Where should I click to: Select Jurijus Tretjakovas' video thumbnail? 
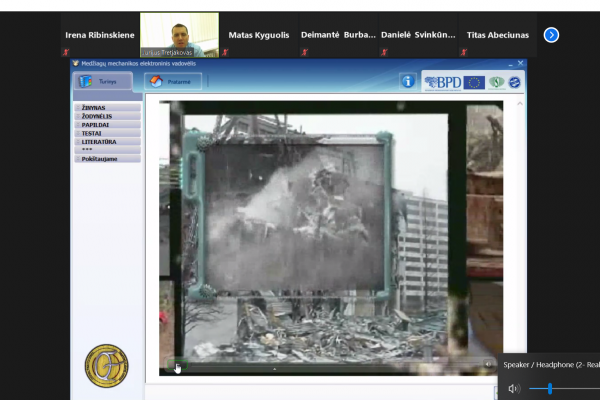coord(179,35)
